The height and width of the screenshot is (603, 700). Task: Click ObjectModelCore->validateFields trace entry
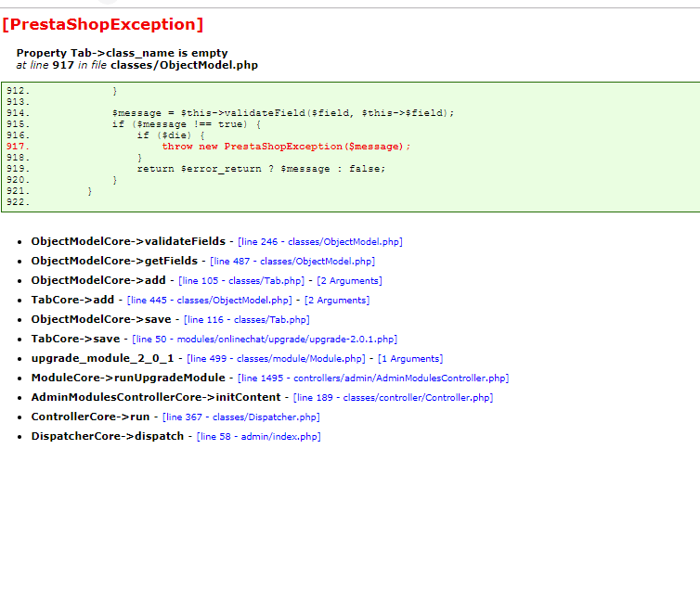[x=128, y=241]
